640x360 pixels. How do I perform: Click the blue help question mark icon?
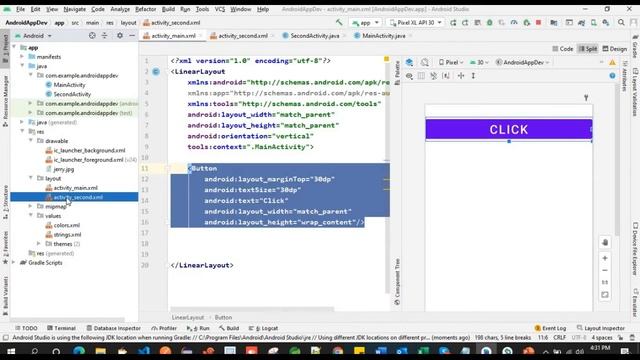(612, 76)
